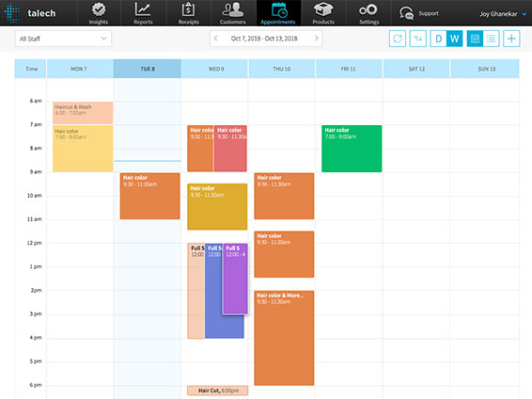Open the Customers section

[x=233, y=13]
